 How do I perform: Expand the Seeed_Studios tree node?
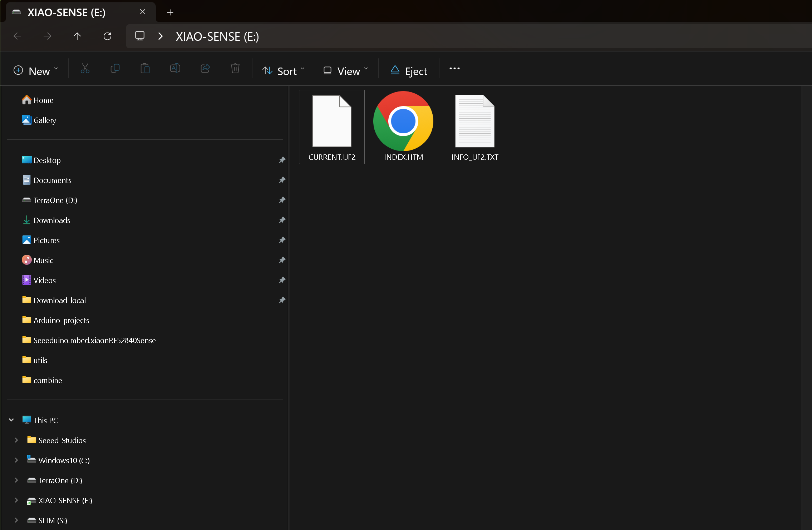[x=16, y=440]
